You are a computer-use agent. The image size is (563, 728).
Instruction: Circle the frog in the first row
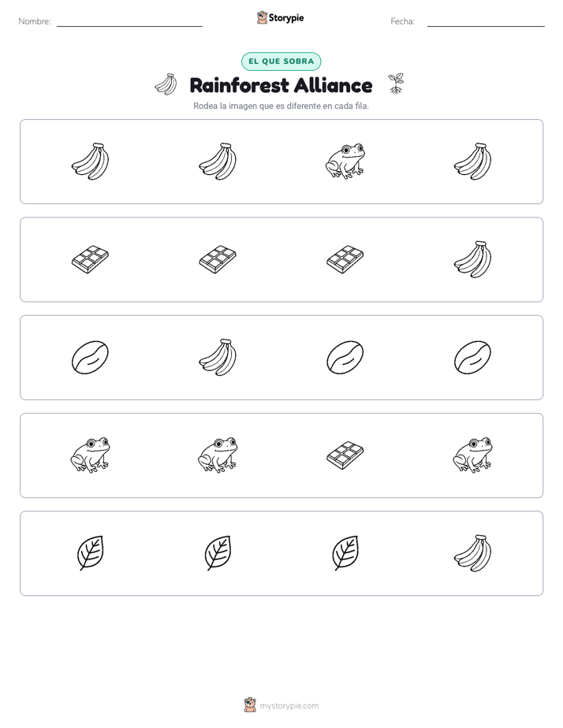(x=345, y=161)
